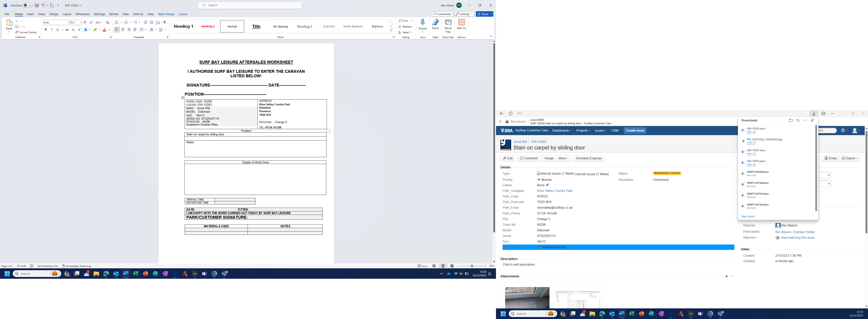Toggle the AutoSave switch

click(x=28, y=5)
